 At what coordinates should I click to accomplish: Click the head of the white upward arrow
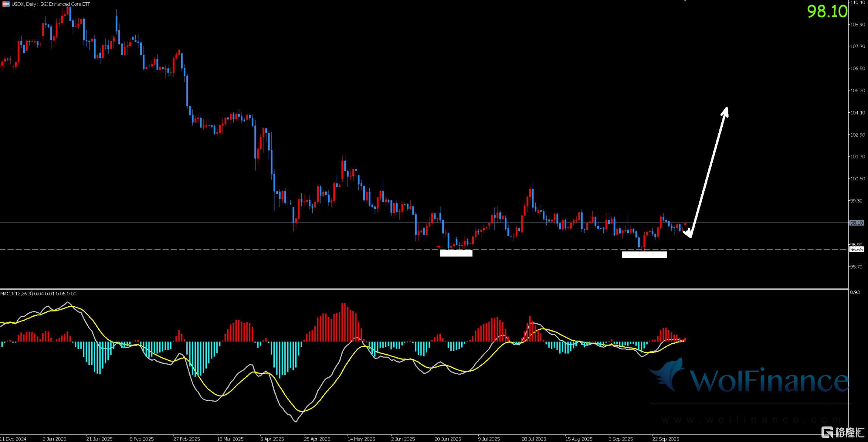(725, 112)
